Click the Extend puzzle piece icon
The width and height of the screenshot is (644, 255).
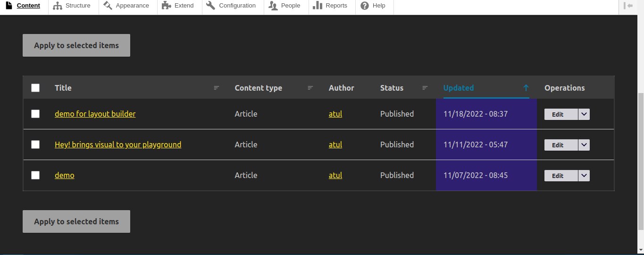166,6
